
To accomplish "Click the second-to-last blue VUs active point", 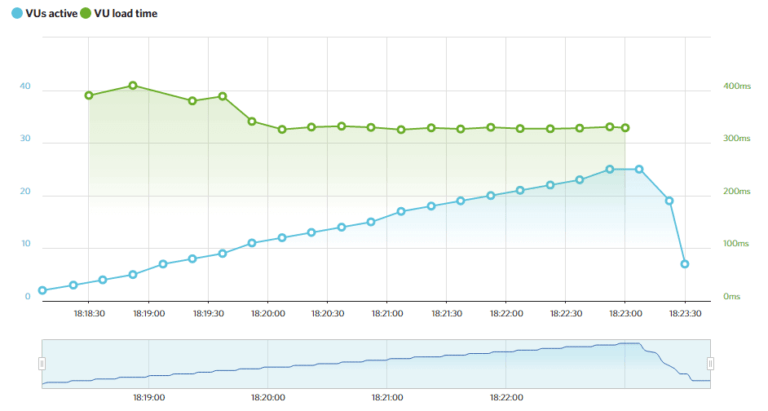I will point(669,201).
